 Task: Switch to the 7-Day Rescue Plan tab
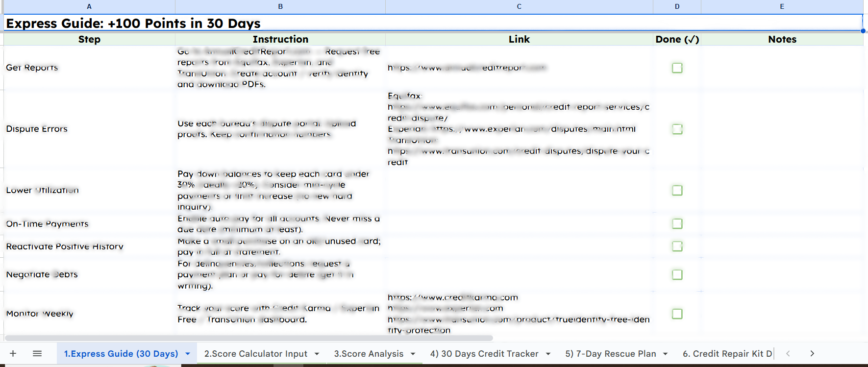pyautogui.click(x=610, y=354)
